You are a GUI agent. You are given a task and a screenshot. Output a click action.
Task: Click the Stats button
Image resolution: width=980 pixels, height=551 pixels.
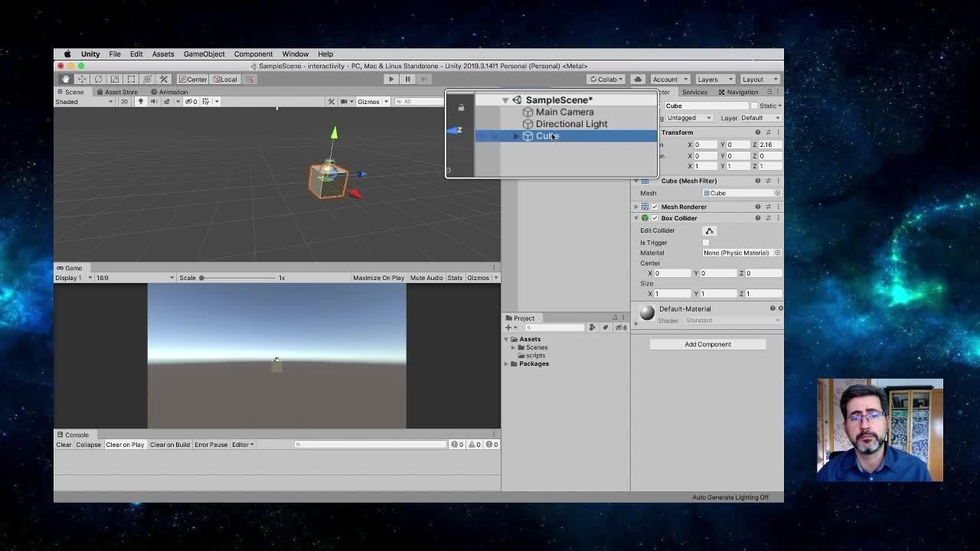[455, 278]
